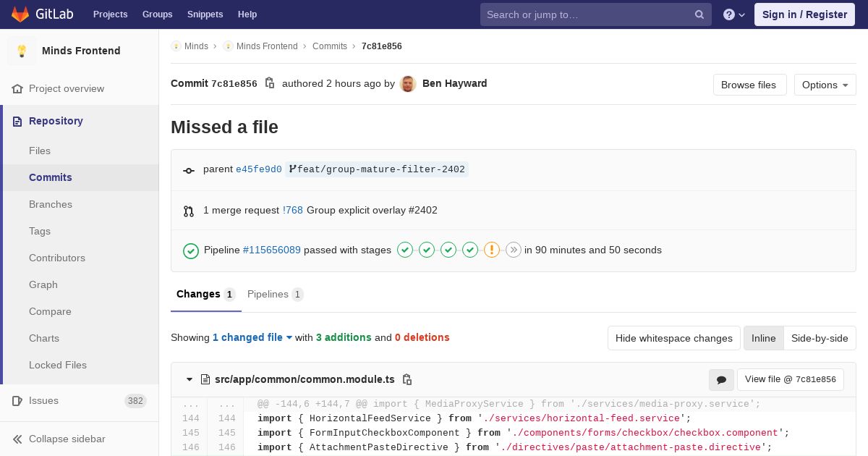Switch to the Changes tab
The height and width of the screenshot is (456, 868).
(x=205, y=294)
